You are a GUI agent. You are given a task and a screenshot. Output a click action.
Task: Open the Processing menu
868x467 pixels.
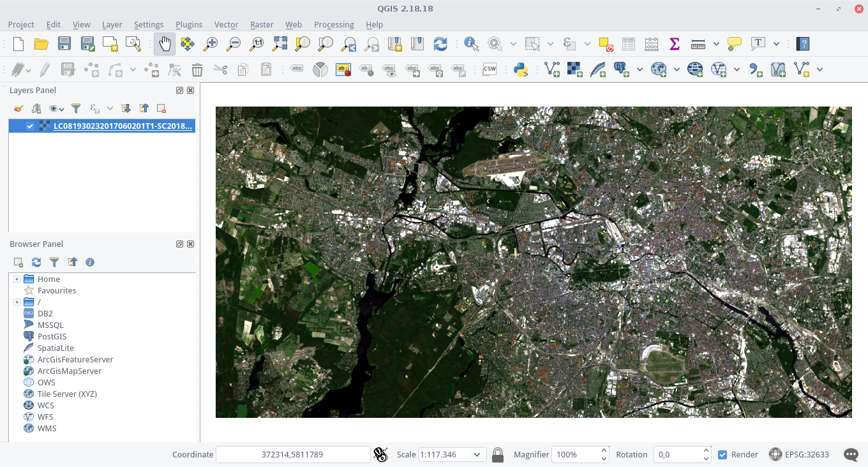click(x=334, y=24)
